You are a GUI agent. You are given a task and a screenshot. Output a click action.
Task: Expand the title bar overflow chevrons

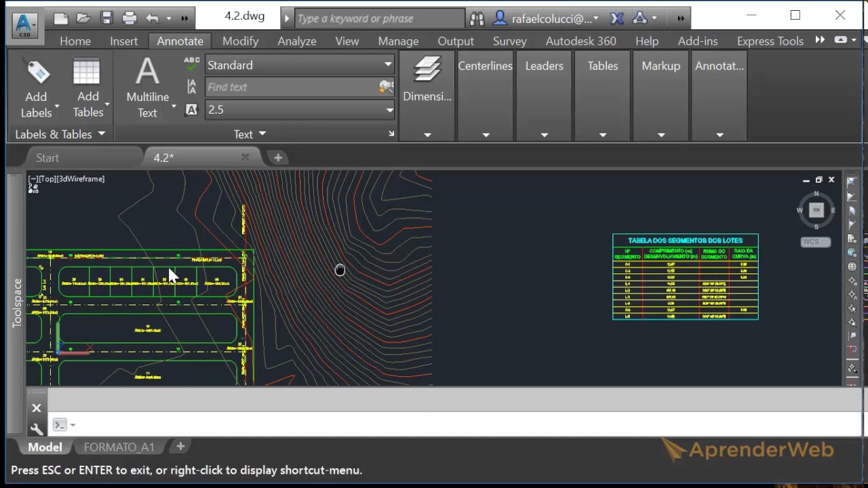tap(680, 18)
